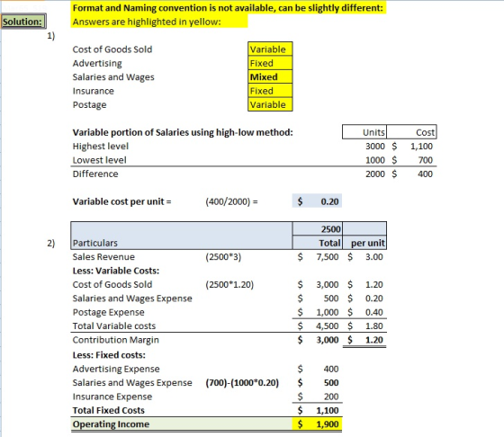Click the 'Units' column header

pos(364,132)
